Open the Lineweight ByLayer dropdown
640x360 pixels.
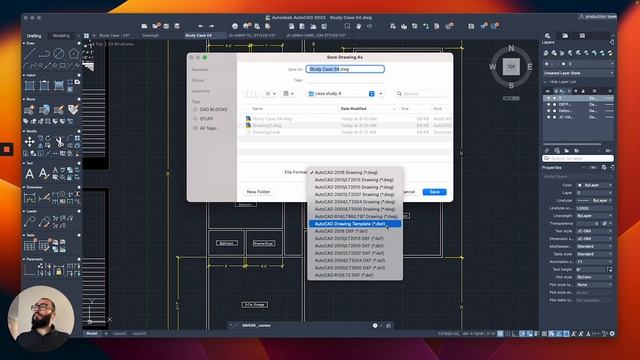(594, 216)
